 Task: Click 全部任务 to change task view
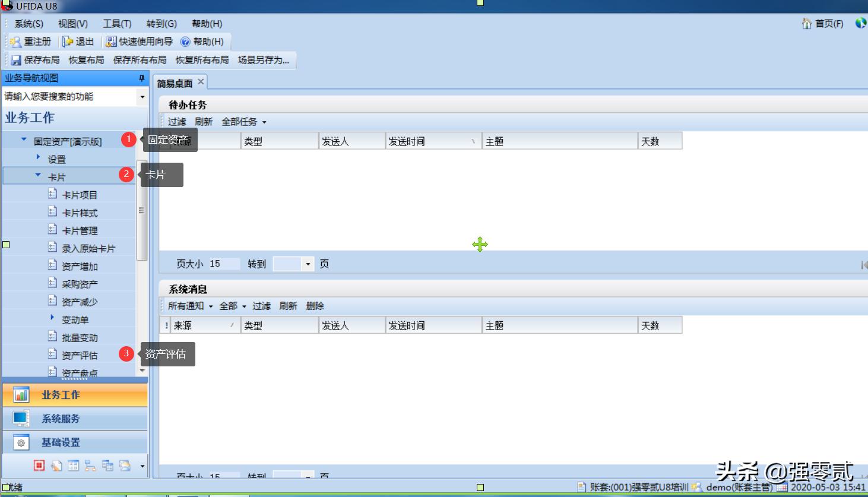[240, 121]
